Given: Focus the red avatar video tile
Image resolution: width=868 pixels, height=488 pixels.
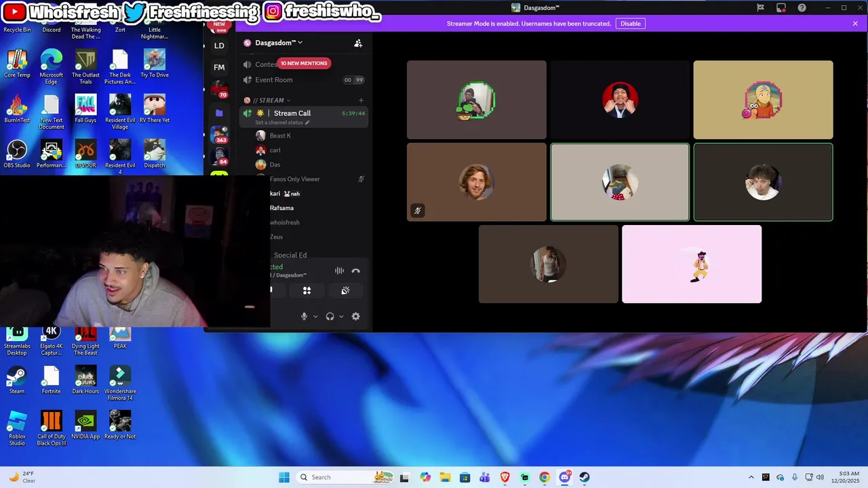Looking at the screenshot, I should point(620,100).
